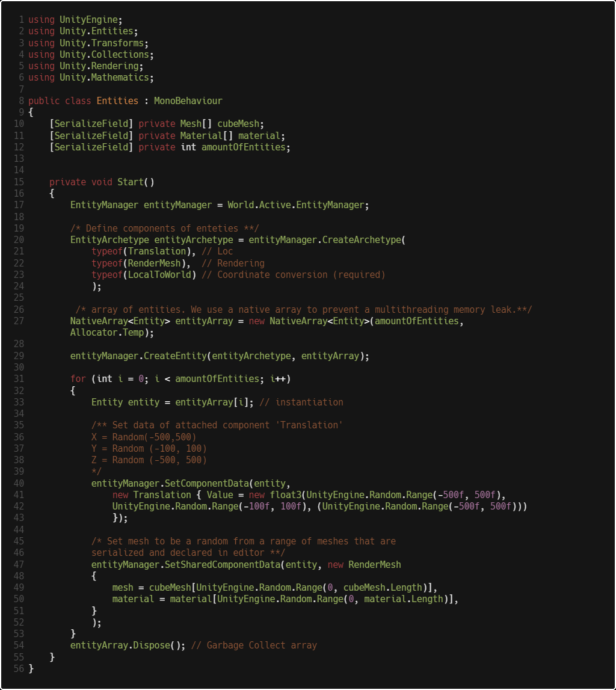Viewport: 616px width, 690px height.
Task: Click the 'for (int i = 0;' loop header
Action: tap(180, 379)
